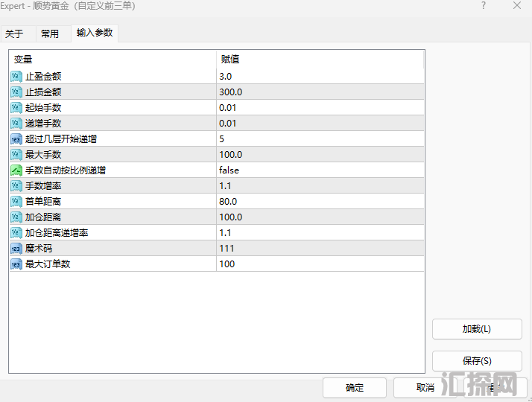Open the 常用 tab
This screenshot has height=402, width=532.
tap(50, 33)
